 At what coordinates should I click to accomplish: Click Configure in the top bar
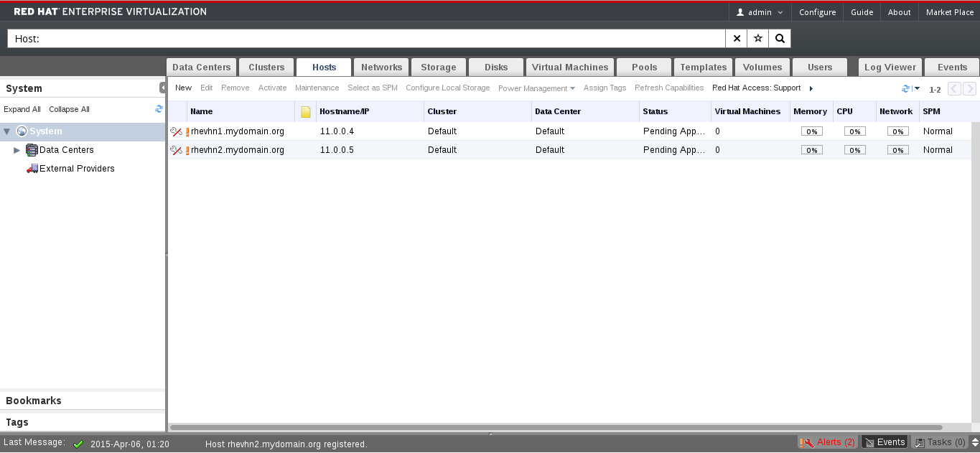coord(817,12)
